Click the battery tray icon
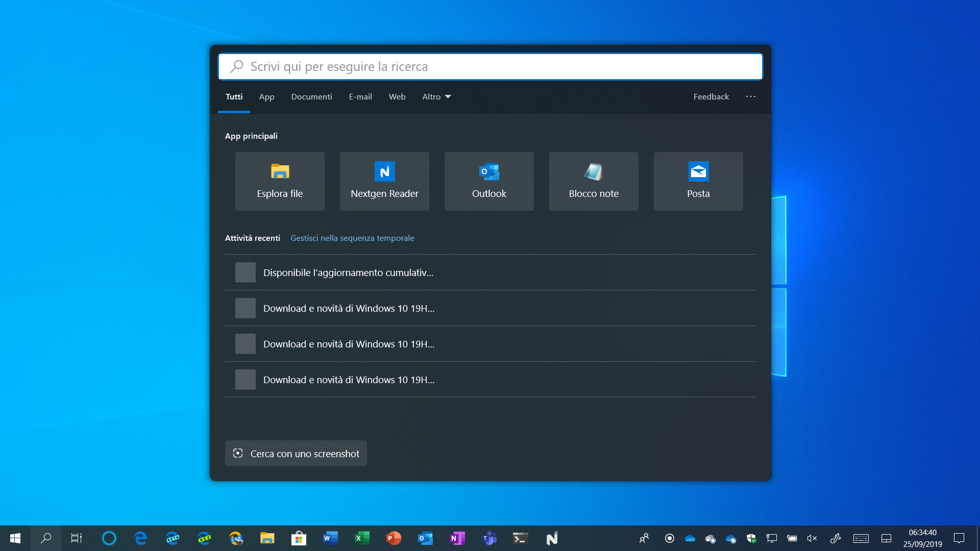The height and width of the screenshot is (551, 980). (792, 538)
